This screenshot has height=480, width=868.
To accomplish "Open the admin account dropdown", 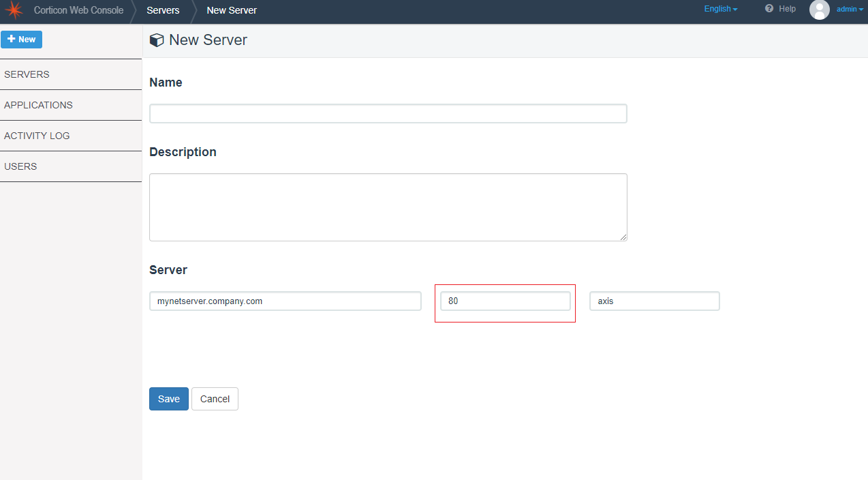I will pos(850,10).
